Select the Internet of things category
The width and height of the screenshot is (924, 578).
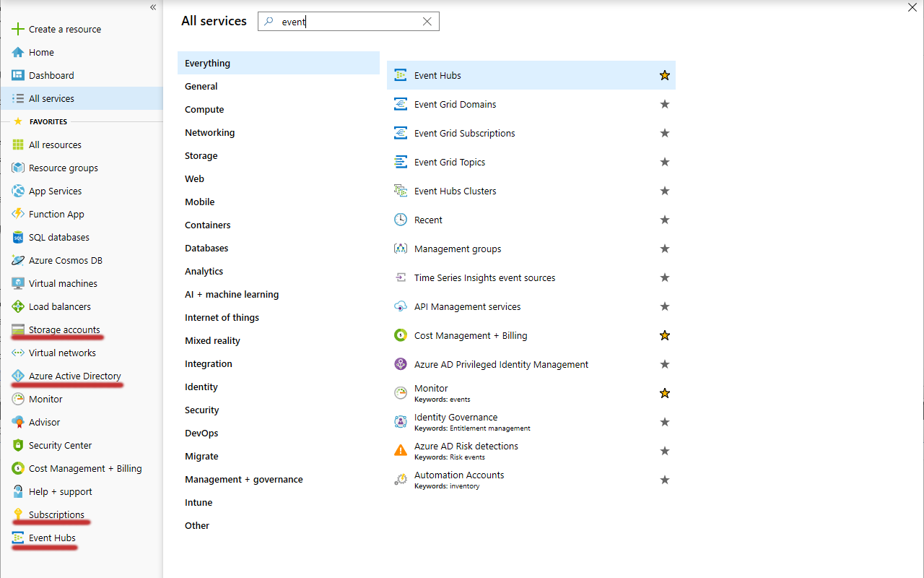222,318
